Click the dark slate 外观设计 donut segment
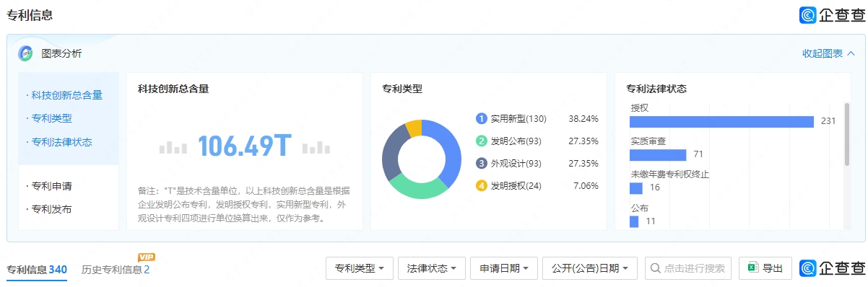 point(392,153)
